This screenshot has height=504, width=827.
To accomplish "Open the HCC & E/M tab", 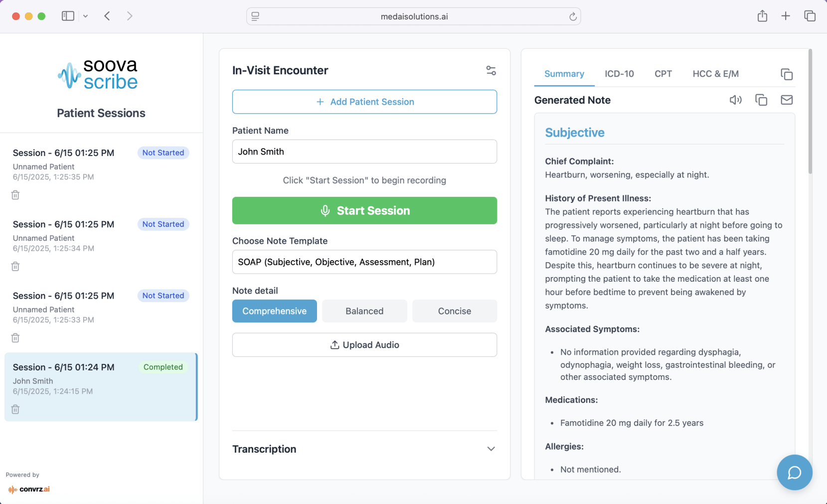I will pos(715,74).
